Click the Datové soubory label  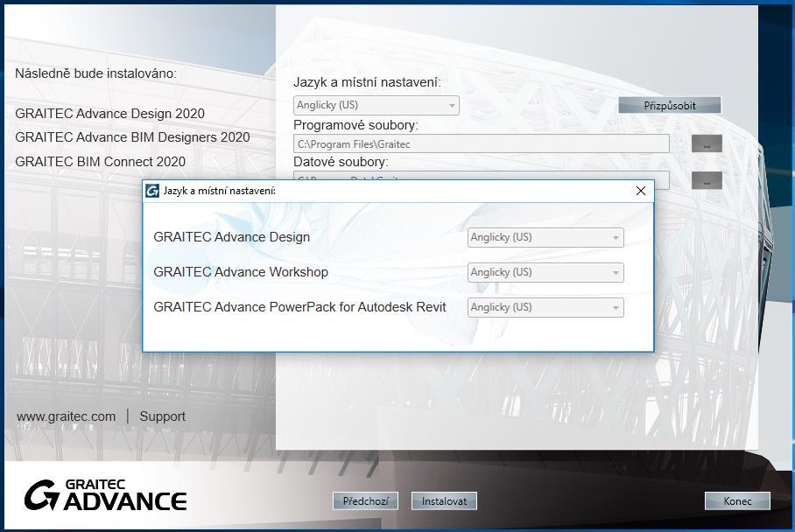click(341, 162)
